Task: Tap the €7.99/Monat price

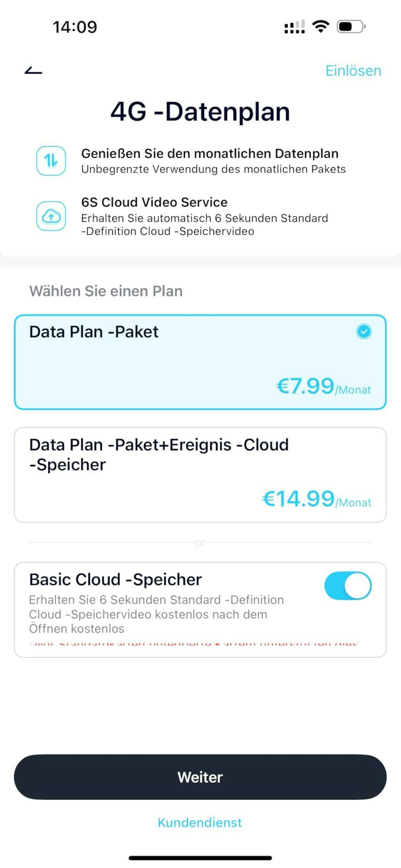Action: (x=323, y=387)
